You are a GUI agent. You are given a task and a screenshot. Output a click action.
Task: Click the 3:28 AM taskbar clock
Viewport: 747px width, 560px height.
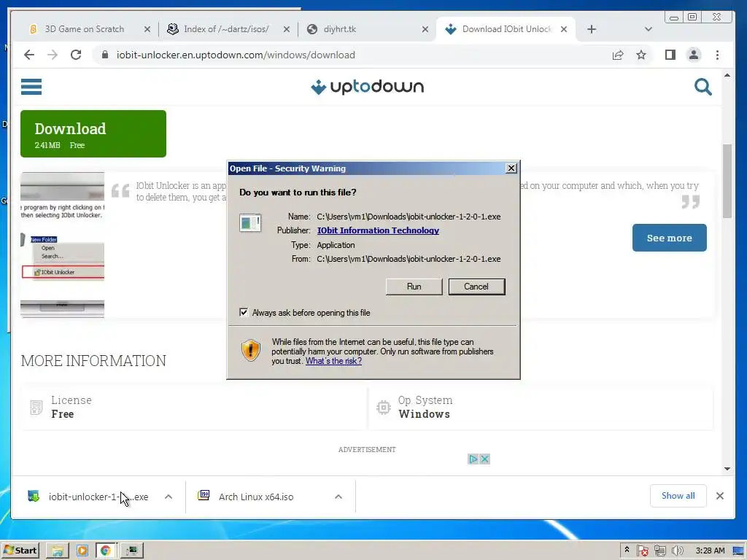[710, 551]
